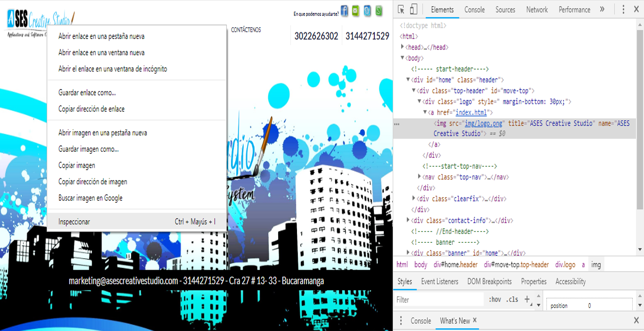
Task: Click the Styles Filter input field
Action: tap(439, 299)
